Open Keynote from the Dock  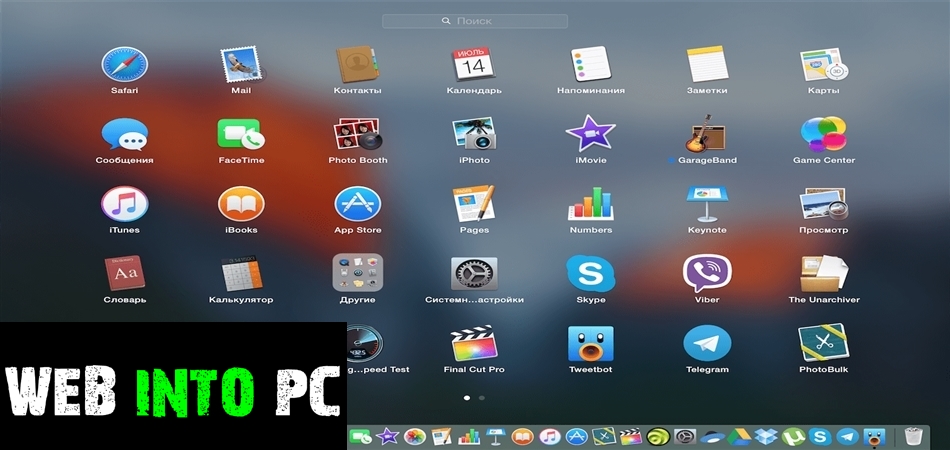(496, 436)
